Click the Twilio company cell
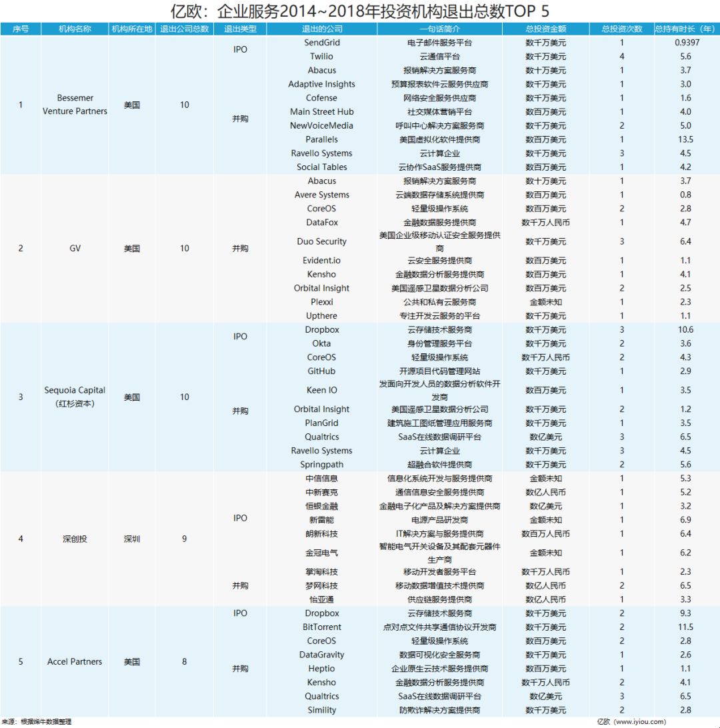The height and width of the screenshot is (728, 720). point(322,57)
